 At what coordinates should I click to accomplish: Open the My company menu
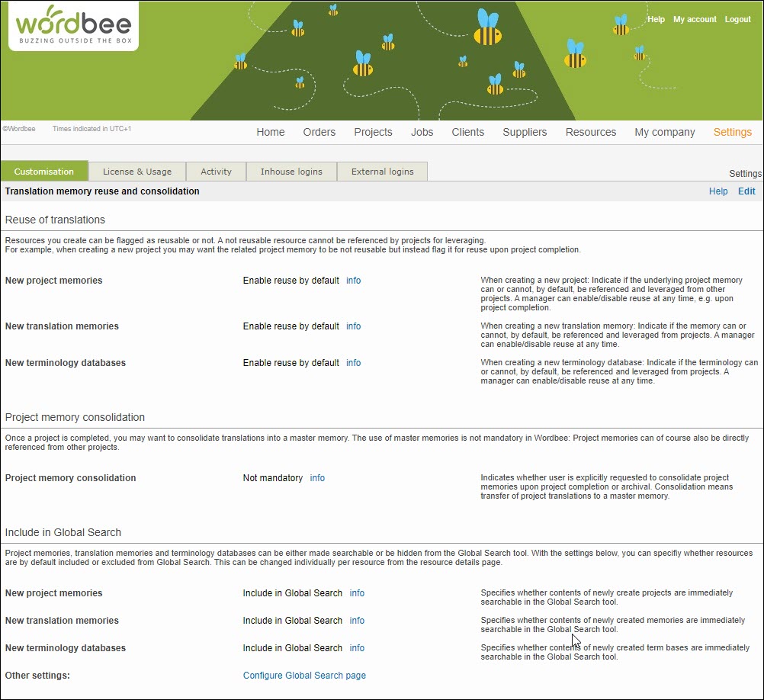click(x=664, y=132)
